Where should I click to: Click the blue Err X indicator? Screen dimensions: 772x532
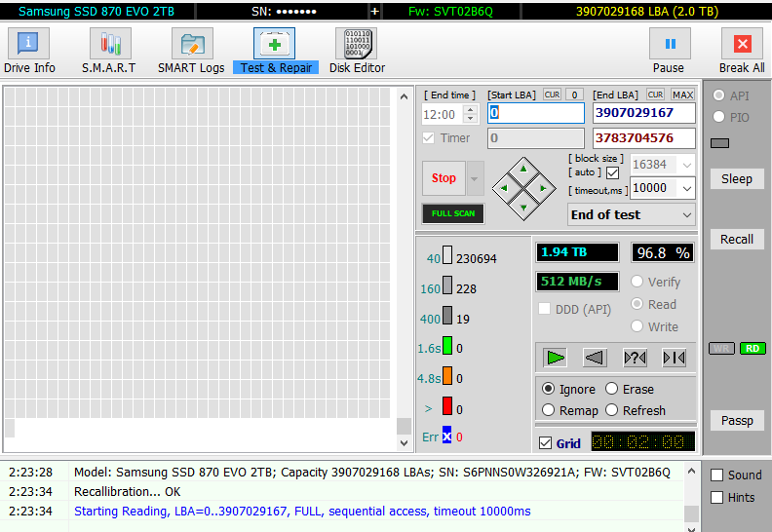pos(446,435)
